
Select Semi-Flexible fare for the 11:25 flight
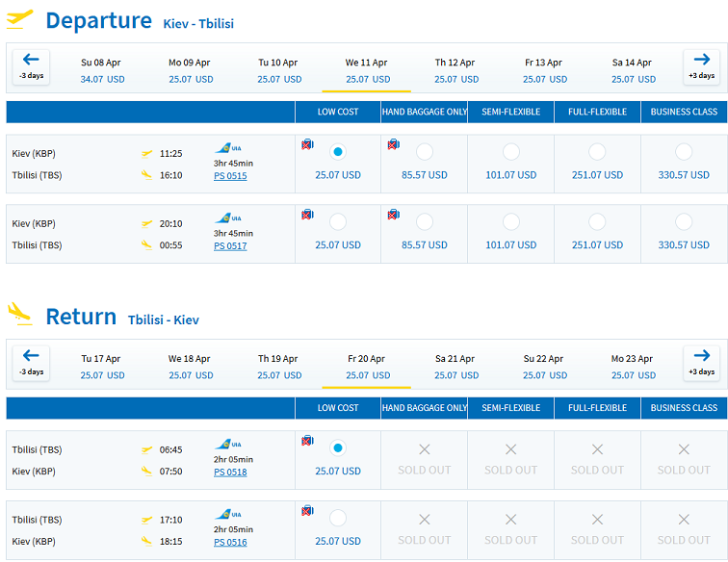click(x=510, y=152)
